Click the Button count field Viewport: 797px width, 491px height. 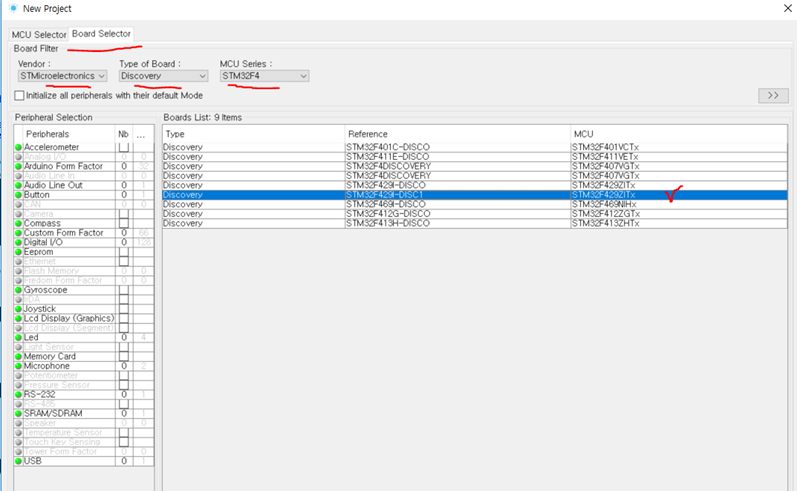124,195
